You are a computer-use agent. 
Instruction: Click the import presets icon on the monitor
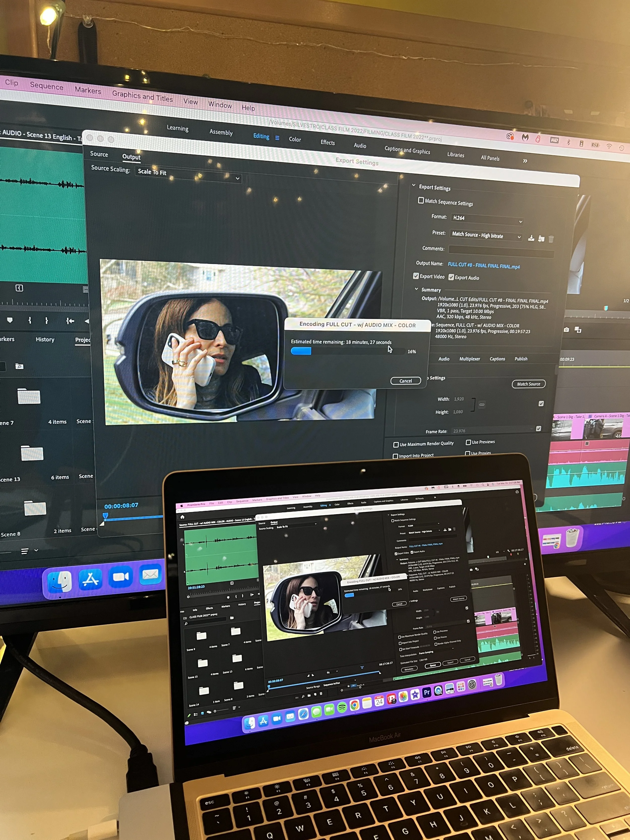click(541, 238)
